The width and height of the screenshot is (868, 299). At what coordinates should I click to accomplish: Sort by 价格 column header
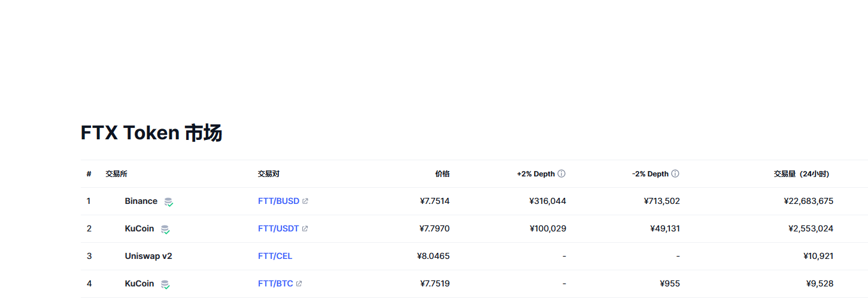(x=442, y=174)
